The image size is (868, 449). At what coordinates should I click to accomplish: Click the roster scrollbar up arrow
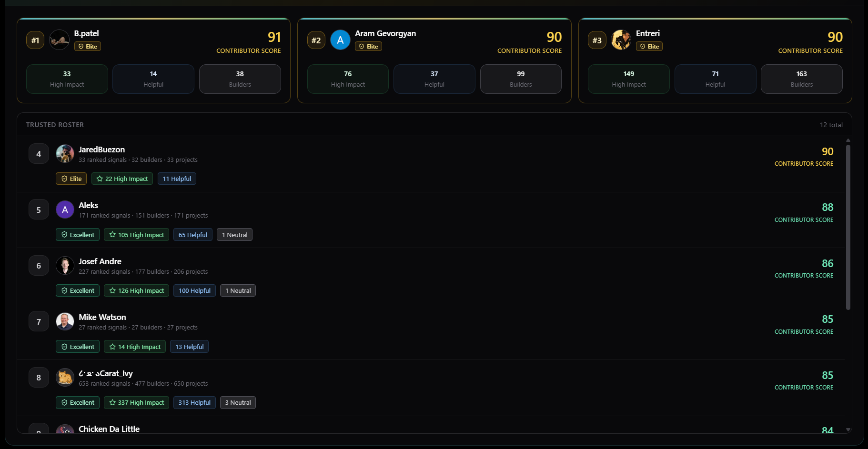pyautogui.click(x=848, y=140)
